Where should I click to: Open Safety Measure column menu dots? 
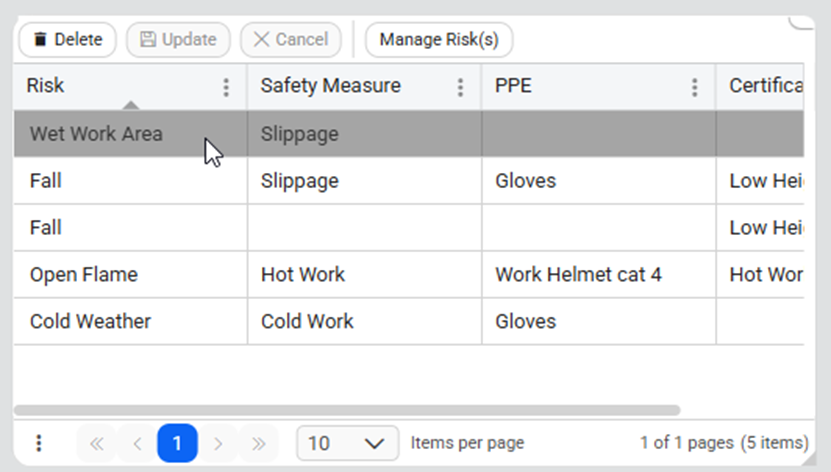click(x=460, y=88)
